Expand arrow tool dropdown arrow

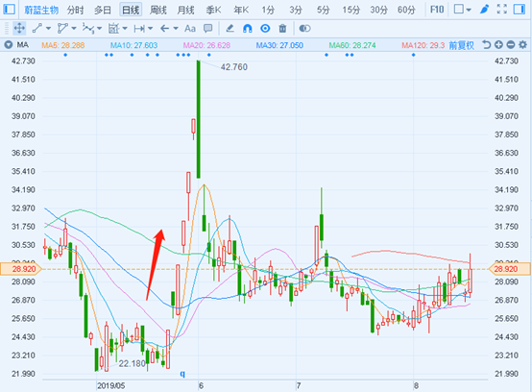[176, 29]
